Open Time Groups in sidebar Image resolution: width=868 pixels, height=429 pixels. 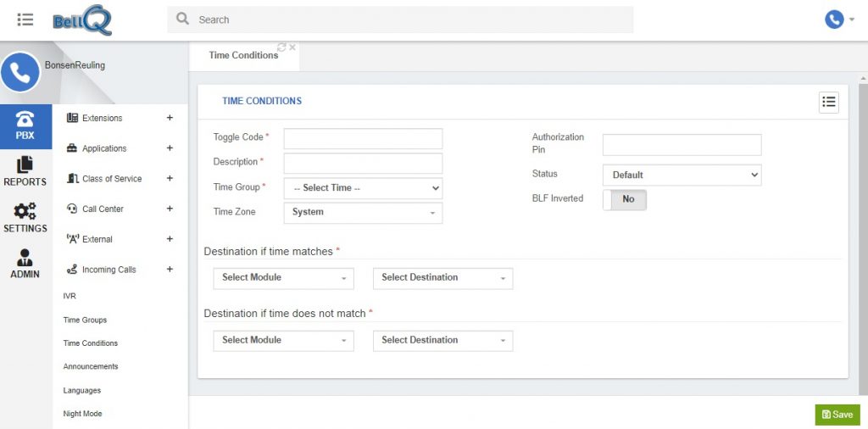pos(85,320)
